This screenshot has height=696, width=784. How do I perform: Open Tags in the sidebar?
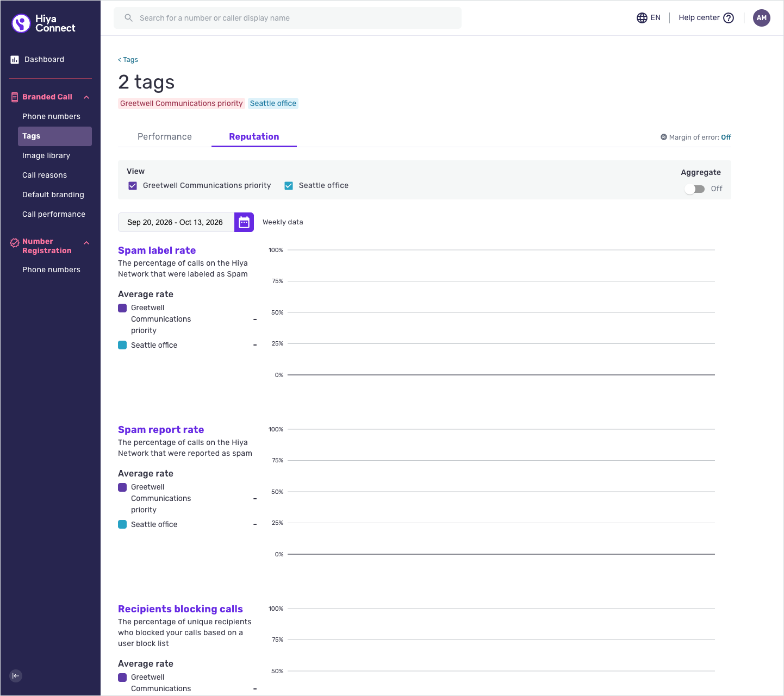tap(55, 136)
